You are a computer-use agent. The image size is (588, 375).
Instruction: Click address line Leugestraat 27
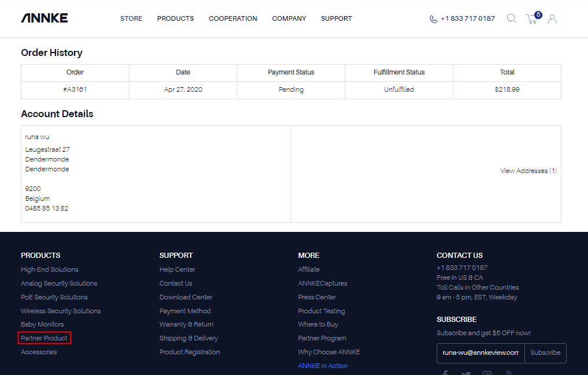coord(47,149)
